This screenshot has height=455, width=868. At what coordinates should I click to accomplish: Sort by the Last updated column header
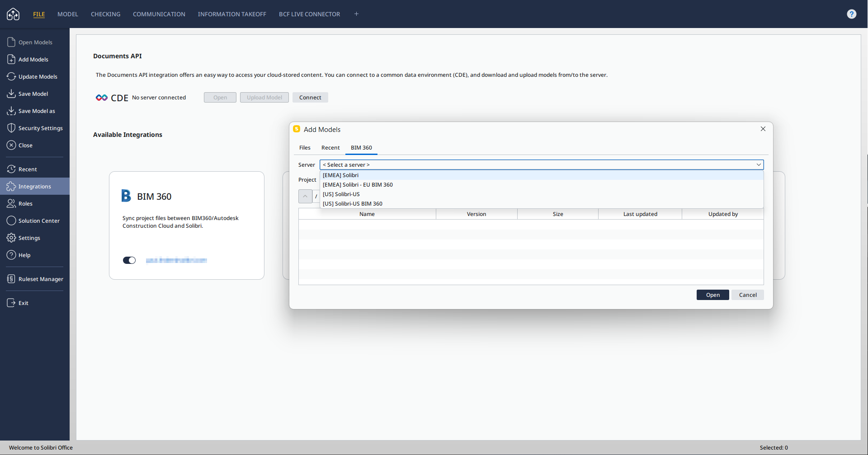[640, 214]
